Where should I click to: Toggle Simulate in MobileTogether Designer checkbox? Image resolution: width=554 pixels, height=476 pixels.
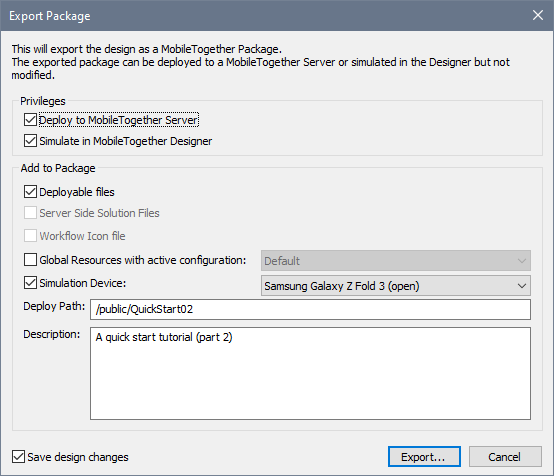tap(30, 141)
